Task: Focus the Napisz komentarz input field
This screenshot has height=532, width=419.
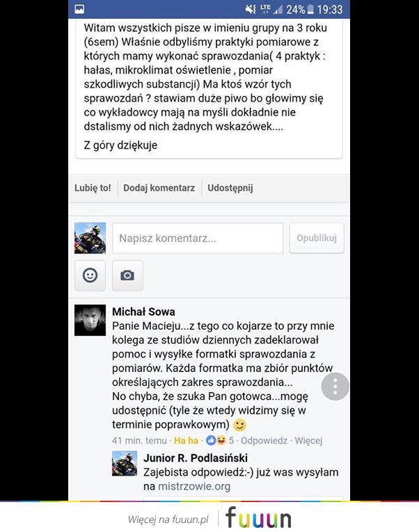Action: (x=198, y=238)
